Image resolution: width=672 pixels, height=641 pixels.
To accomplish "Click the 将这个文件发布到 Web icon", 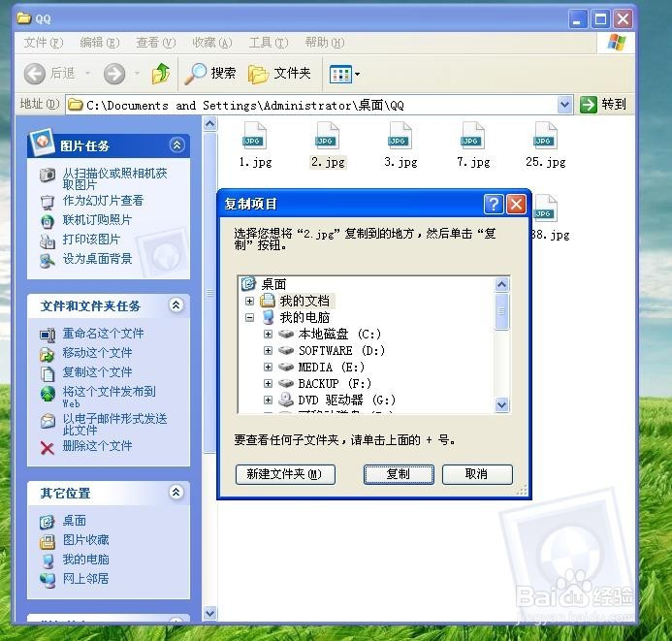I will pyautogui.click(x=48, y=393).
